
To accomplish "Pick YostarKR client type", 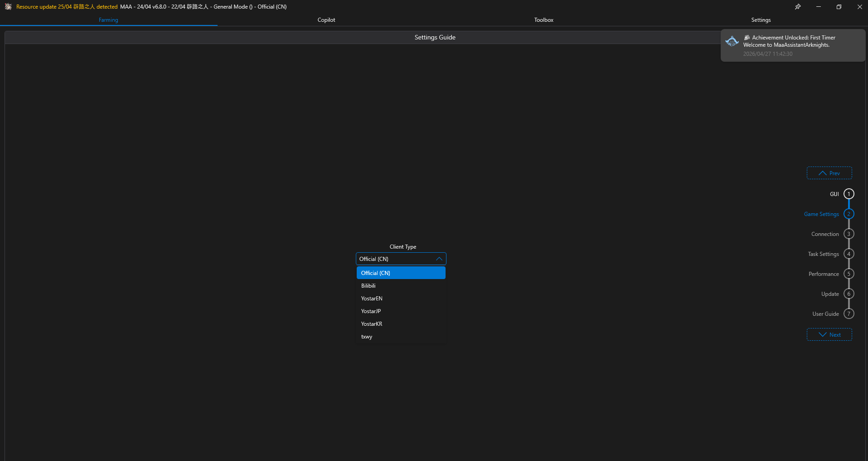I will 401,324.
